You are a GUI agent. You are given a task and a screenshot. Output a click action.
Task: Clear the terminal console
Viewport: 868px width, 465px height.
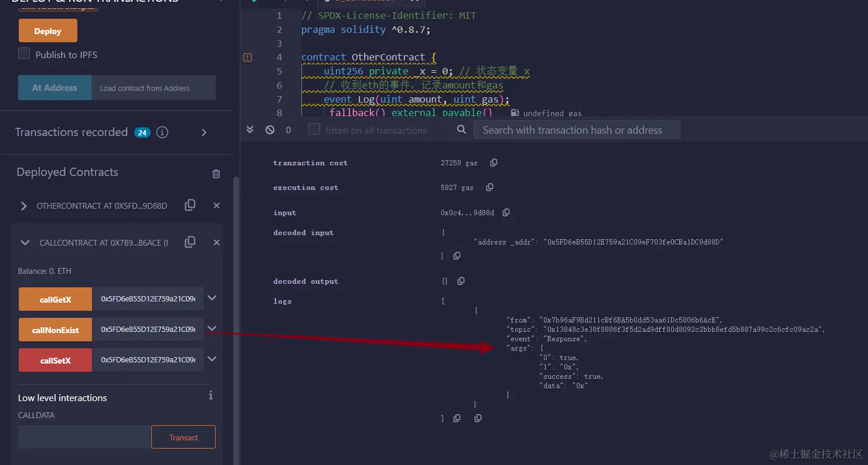click(x=270, y=130)
